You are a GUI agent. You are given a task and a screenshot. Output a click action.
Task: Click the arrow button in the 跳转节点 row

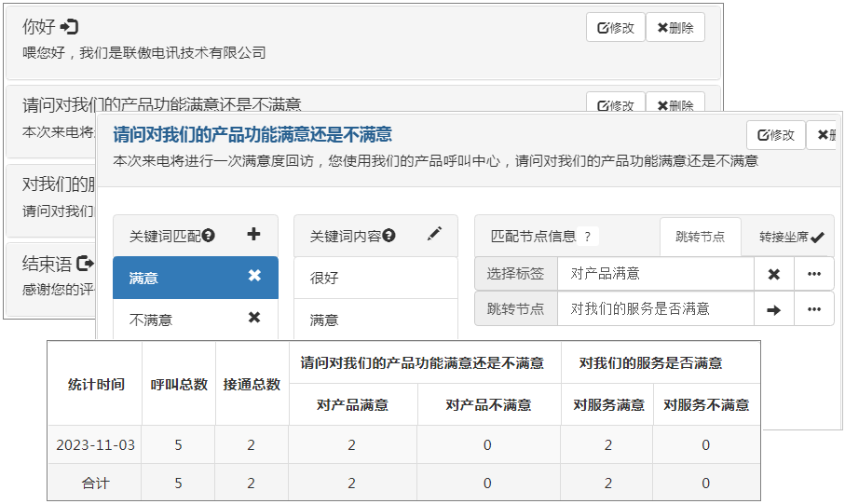click(x=773, y=309)
